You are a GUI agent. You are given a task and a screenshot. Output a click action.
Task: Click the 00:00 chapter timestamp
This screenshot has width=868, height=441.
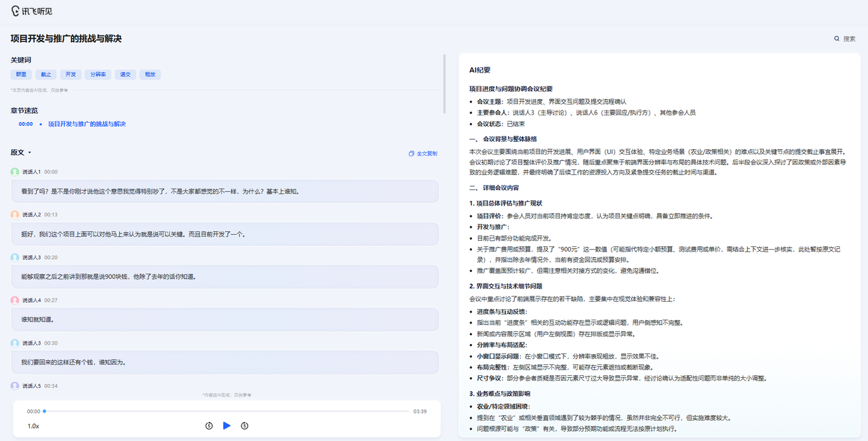[26, 124]
